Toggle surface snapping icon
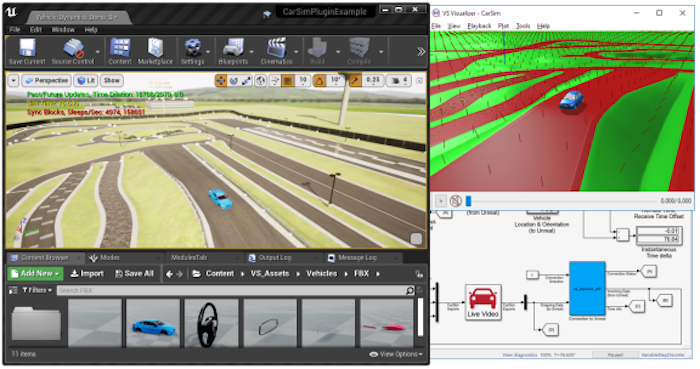 tap(275, 81)
